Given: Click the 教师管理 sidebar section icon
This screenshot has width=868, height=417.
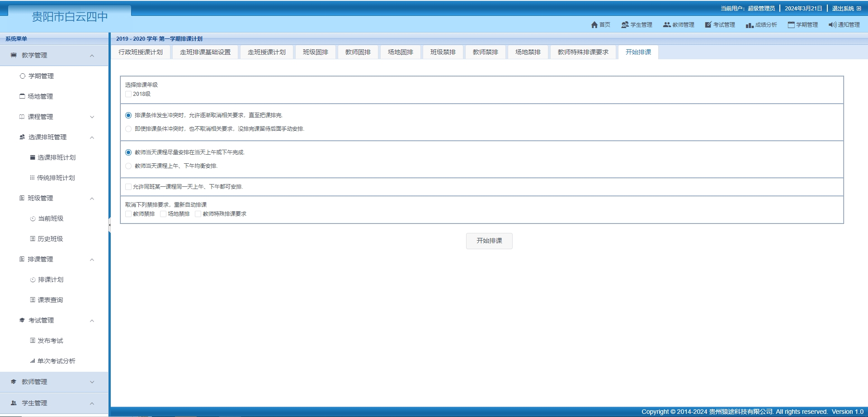Looking at the screenshot, I should click(x=14, y=382).
